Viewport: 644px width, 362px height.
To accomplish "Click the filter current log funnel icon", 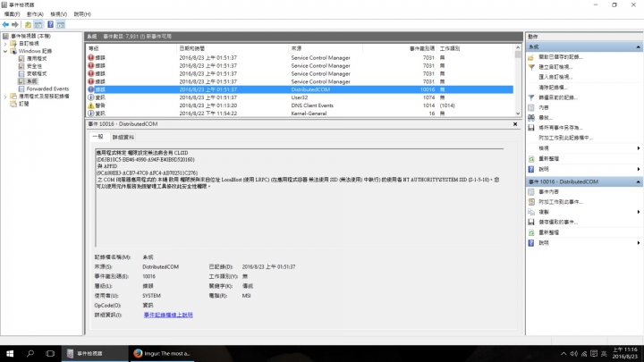I will coord(531,97).
